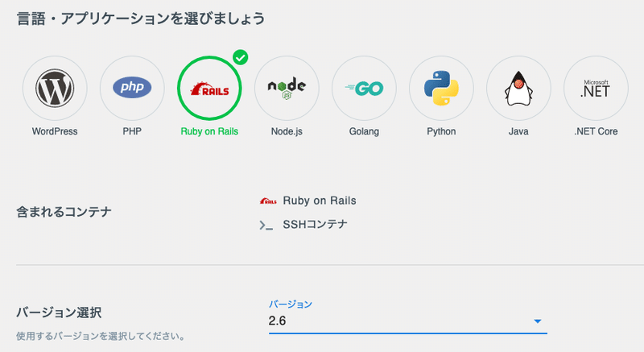Open the バージョン dropdown arrow

(x=538, y=322)
